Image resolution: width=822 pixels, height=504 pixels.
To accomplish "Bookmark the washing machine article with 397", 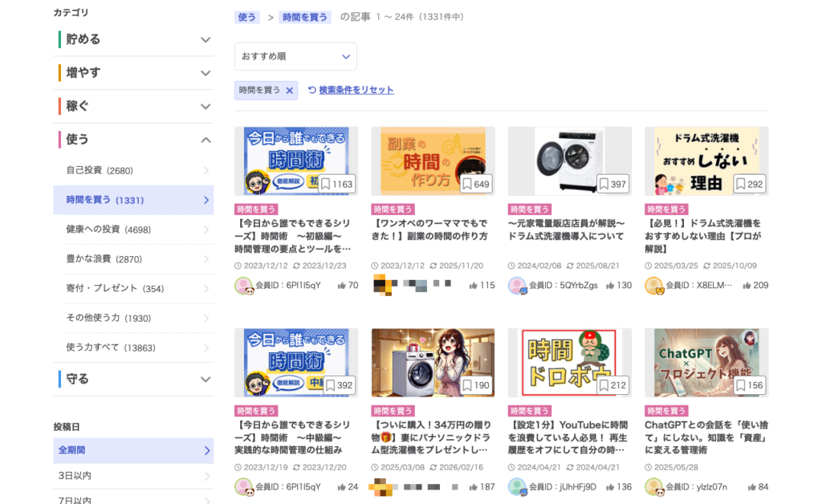I will [x=604, y=185].
